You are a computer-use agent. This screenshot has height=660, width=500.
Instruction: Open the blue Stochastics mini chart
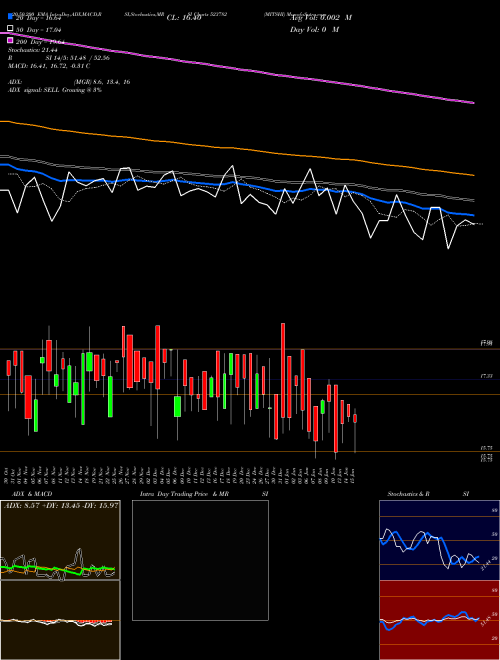click(439, 540)
